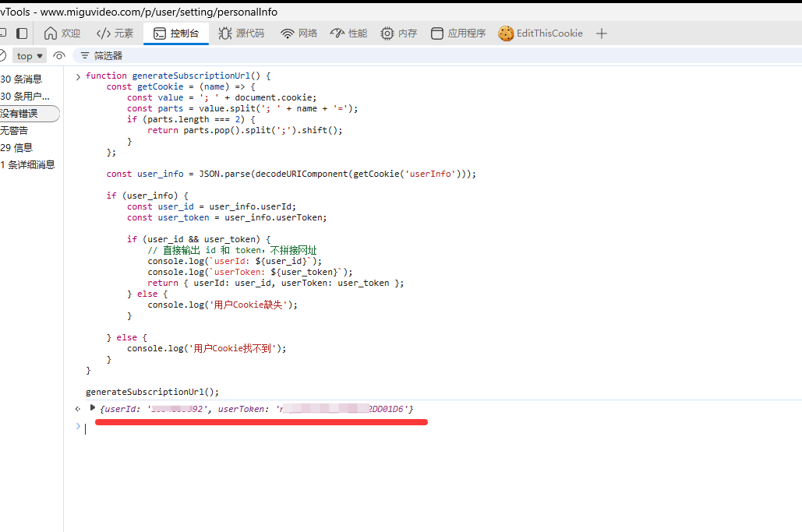
Task: Open the top context dropdown
Action: (x=30, y=56)
